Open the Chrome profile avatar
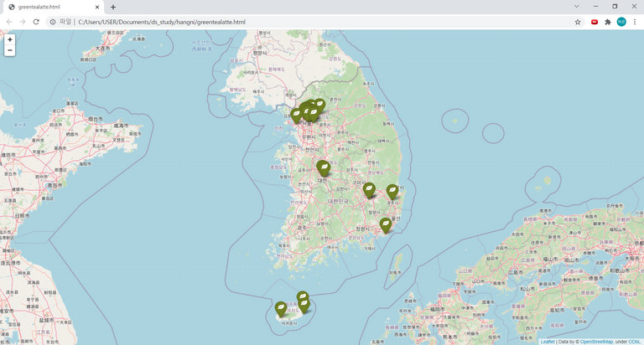 click(621, 22)
